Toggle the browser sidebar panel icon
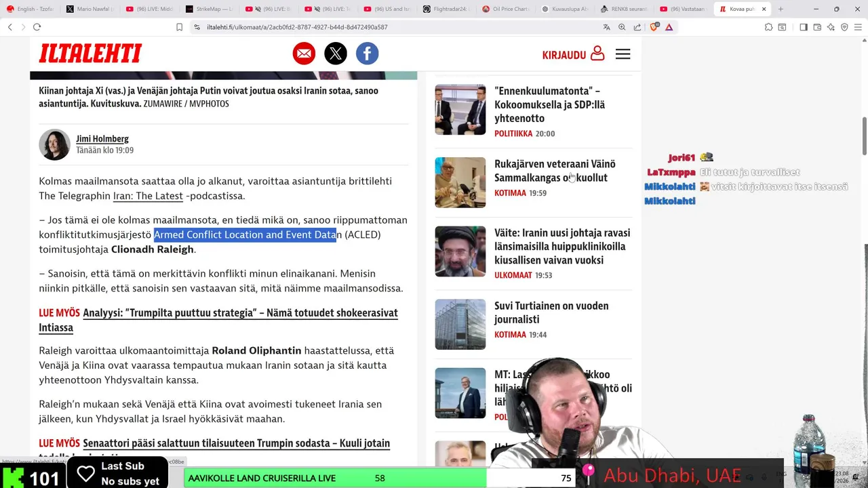The height and width of the screenshot is (488, 868). coord(803,27)
